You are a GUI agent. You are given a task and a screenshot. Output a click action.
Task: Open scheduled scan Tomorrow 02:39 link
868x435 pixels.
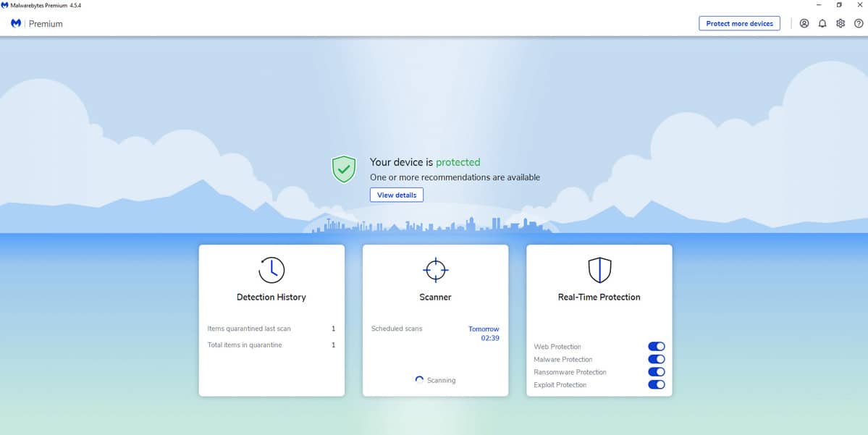(484, 333)
